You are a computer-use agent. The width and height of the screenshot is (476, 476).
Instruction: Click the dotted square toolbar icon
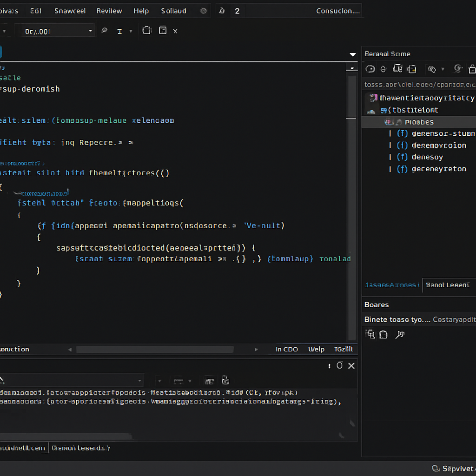coord(163,30)
